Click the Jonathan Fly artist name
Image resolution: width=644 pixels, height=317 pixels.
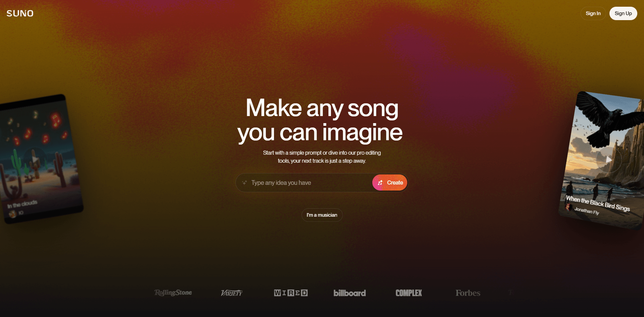tap(587, 211)
